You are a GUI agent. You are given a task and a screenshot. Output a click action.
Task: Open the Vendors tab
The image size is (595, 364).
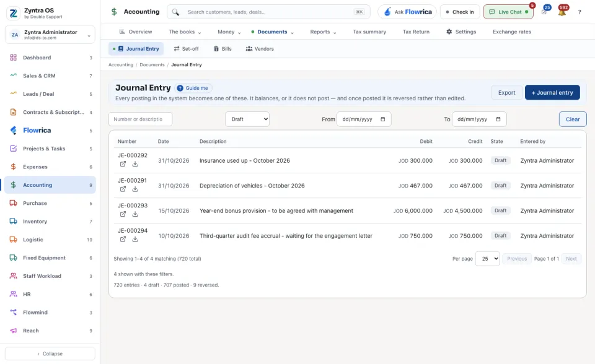coord(260,49)
